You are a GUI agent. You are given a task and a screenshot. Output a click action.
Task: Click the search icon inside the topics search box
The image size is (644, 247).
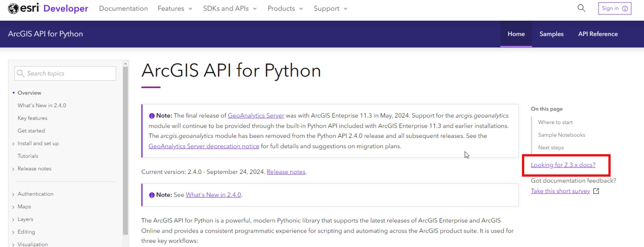[x=21, y=73]
